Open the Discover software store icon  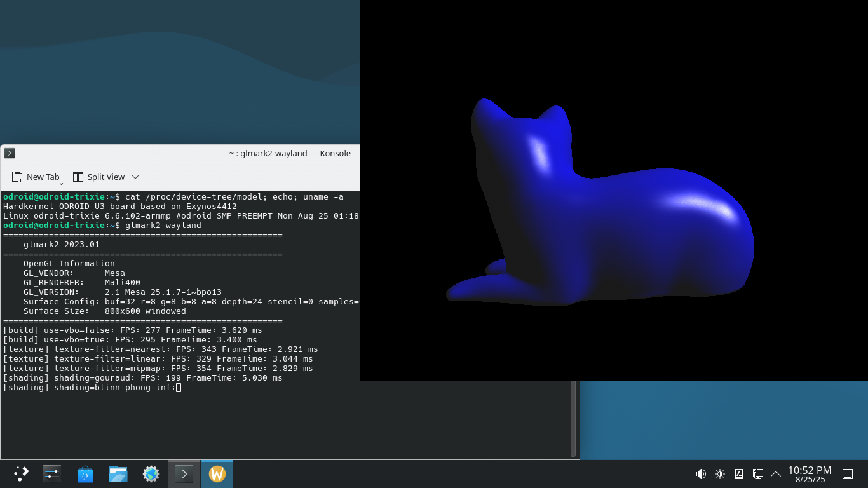[x=85, y=474]
